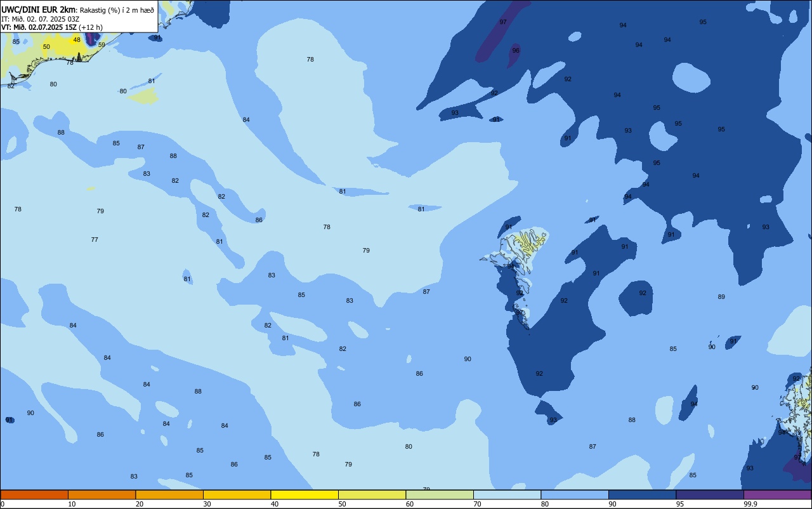Viewport: 812px width, 509px height.
Task: Click the light green 60–70 legend swatch
Action: coord(440,494)
